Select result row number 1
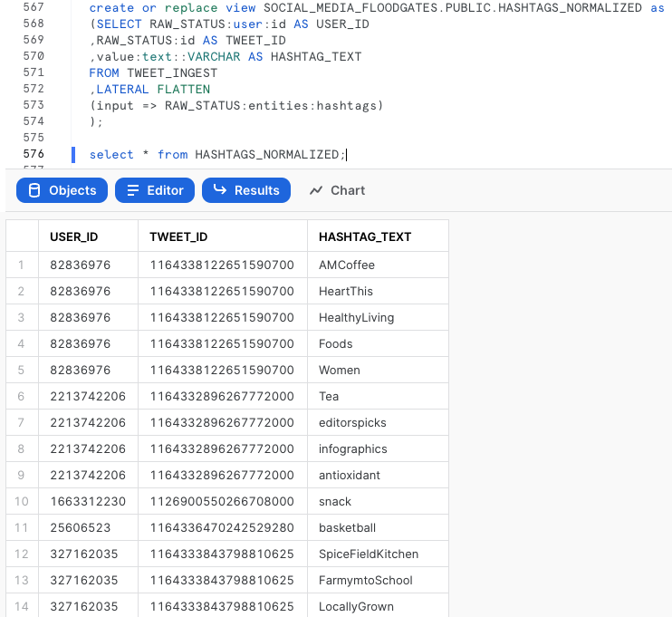Viewport: 672px width, 617px height. tap(22, 265)
